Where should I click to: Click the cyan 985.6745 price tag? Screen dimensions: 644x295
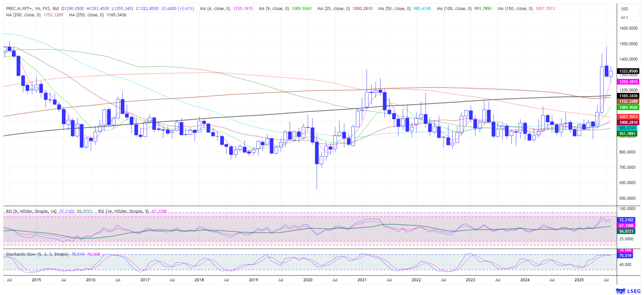[627, 128]
